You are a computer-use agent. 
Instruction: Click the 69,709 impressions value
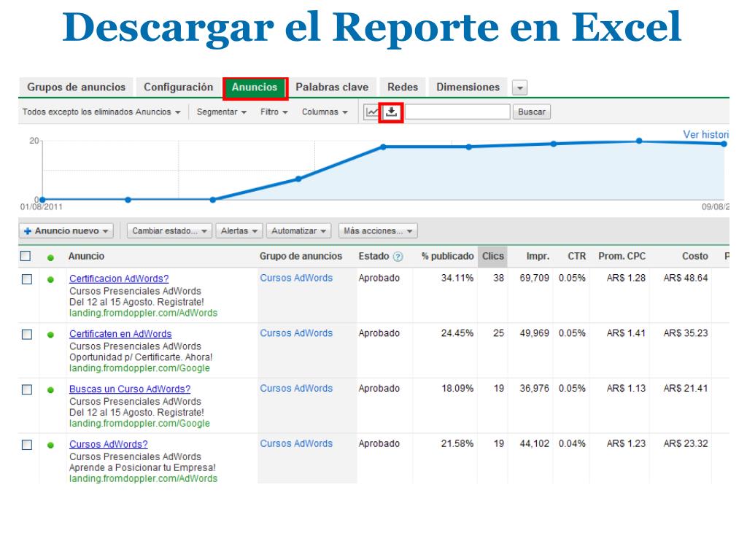[x=534, y=278]
